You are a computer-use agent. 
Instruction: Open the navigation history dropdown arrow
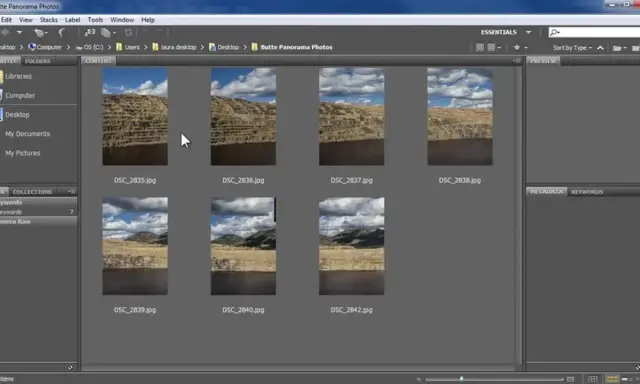(x=19, y=32)
